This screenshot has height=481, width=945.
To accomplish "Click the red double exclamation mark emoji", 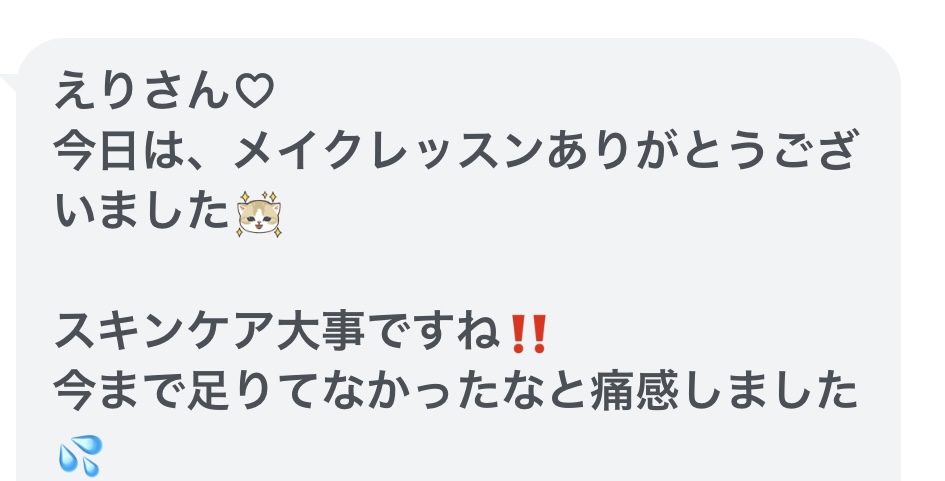I will pos(529,333).
